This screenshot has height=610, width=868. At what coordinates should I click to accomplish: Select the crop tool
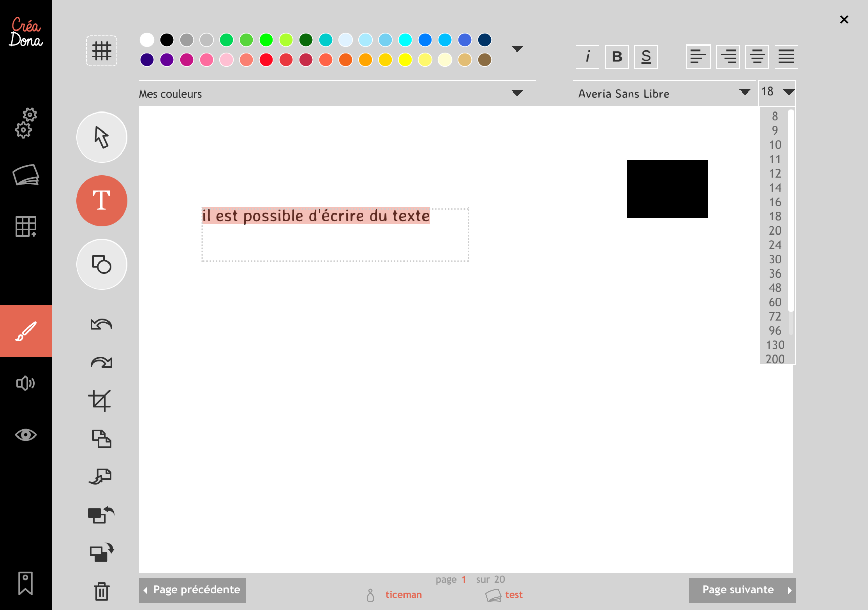coord(100,401)
